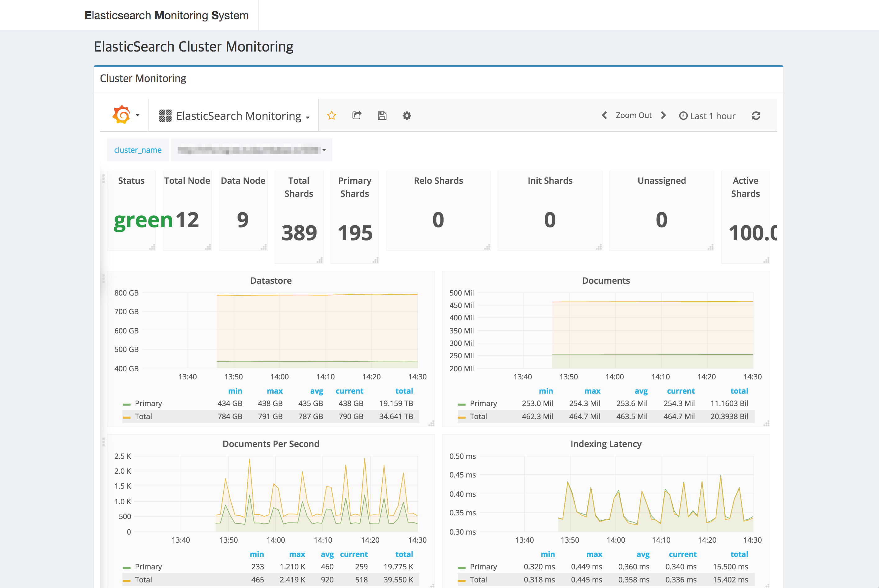
Task: Star the ElasticSearch Monitoring dashboard
Action: [331, 115]
